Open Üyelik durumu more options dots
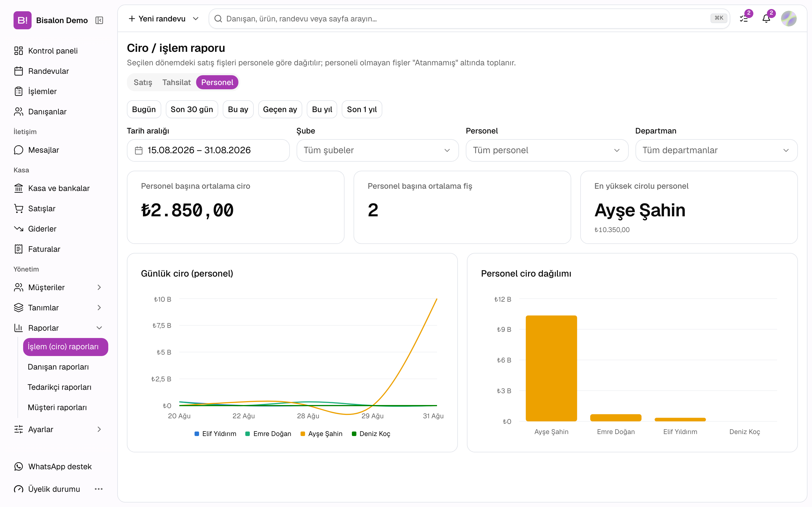The height and width of the screenshot is (507, 812). point(99,489)
